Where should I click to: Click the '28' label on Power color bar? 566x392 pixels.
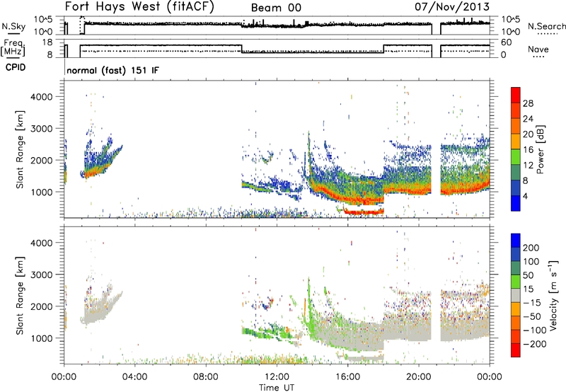coord(528,103)
